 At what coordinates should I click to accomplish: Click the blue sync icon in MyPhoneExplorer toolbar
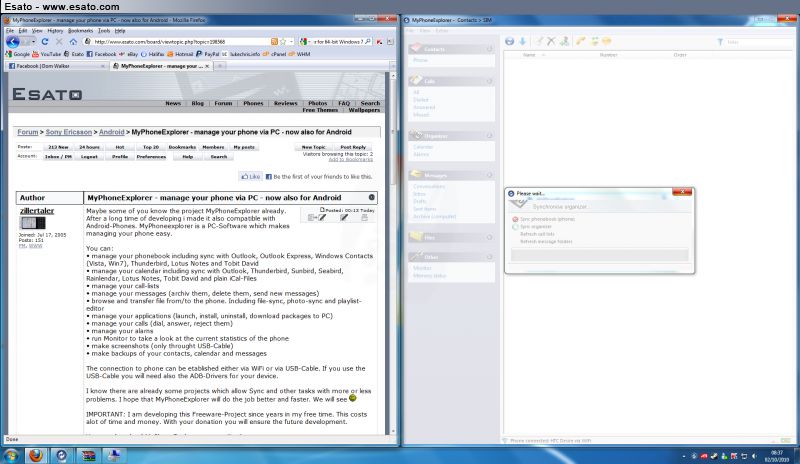(x=509, y=41)
